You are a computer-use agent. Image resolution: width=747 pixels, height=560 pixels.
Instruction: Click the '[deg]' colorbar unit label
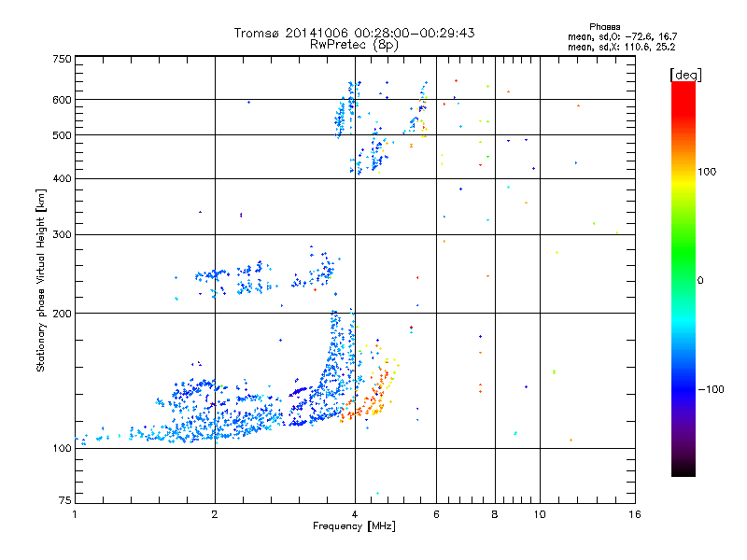point(685,75)
